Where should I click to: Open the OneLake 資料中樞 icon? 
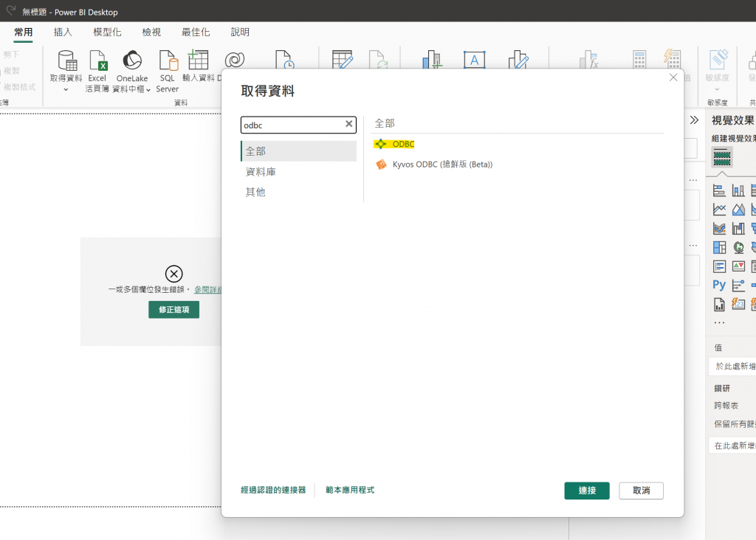coord(132,60)
